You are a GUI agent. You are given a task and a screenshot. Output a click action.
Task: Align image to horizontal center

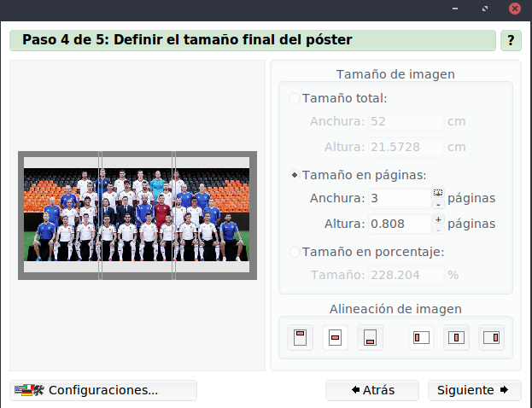[x=457, y=337]
